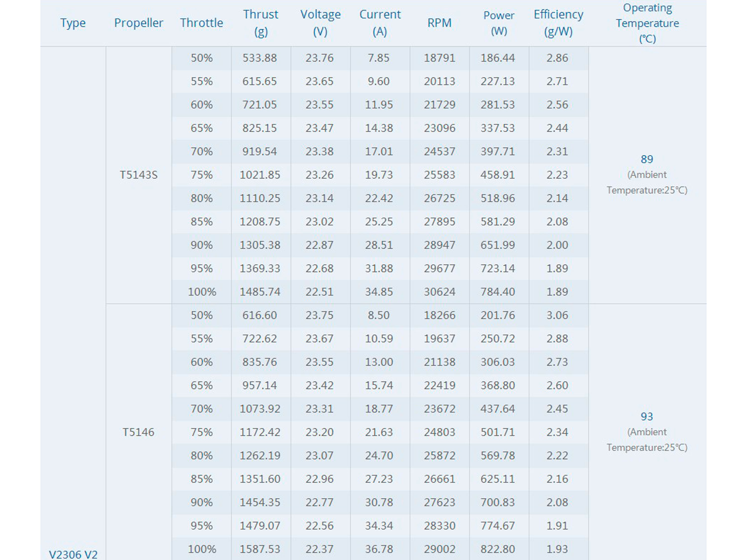Select the 1587.53 thrust value cell
747x560 pixels.
[260, 549]
